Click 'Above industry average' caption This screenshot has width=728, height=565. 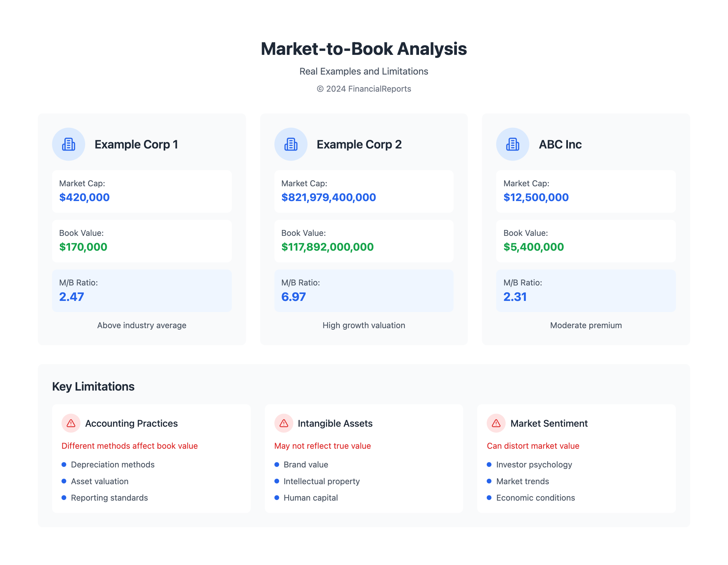click(142, 325)
